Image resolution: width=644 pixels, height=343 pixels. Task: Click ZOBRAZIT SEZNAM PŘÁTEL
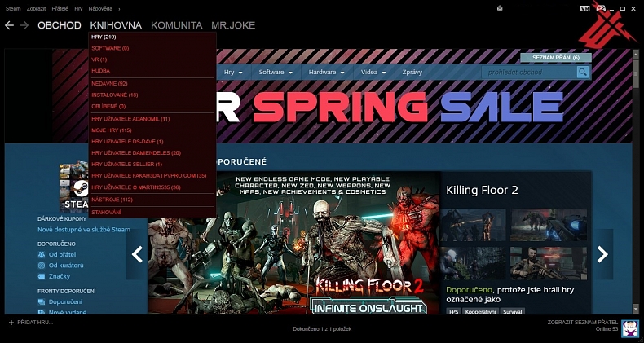(582, 323)
